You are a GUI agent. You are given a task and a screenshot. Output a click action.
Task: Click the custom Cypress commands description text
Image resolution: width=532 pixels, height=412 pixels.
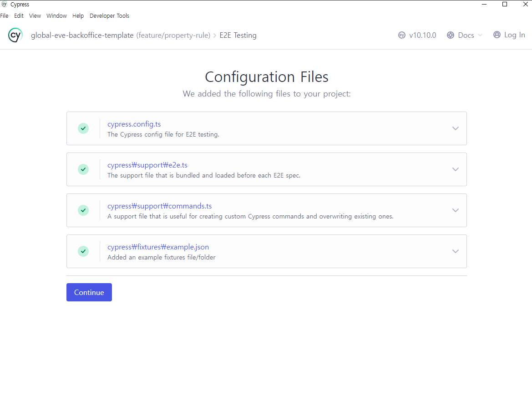pyautogui.click(x=250, y=217)
